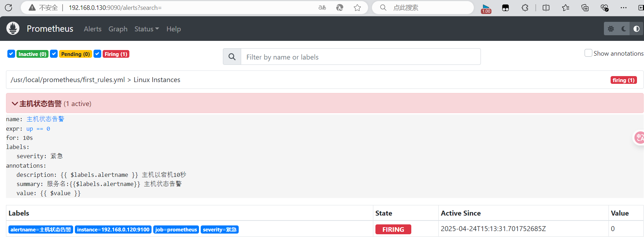Add page to favorites with star icon
Viewport: 644px width, 242px height.
(x=357, y=7)
